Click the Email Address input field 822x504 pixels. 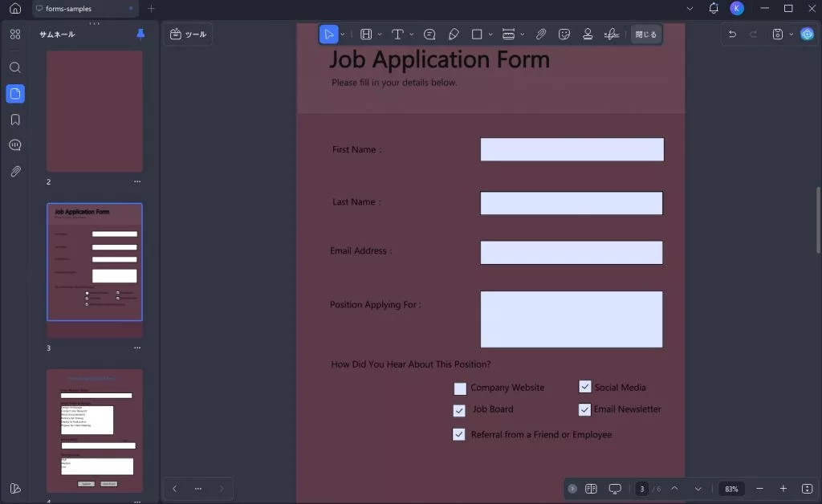coord(572,253)
